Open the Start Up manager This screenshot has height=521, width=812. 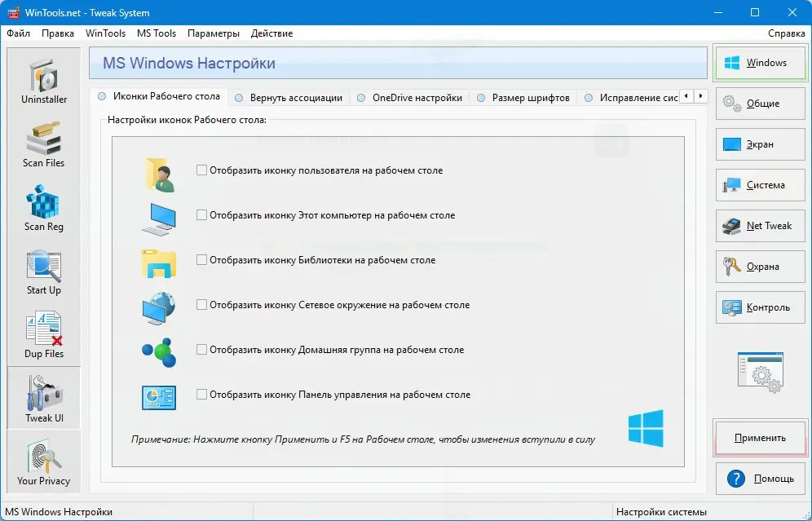[x=44, y=272]
